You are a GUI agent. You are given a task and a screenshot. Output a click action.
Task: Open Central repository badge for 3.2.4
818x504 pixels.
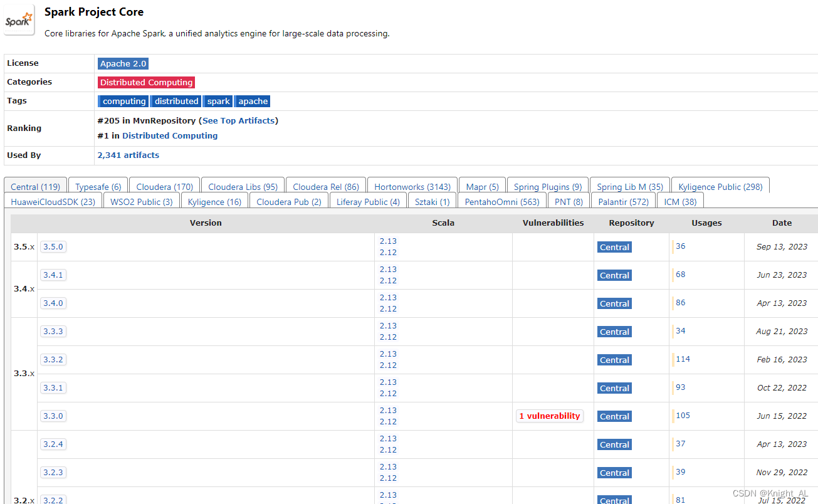[x=614, y=444]
